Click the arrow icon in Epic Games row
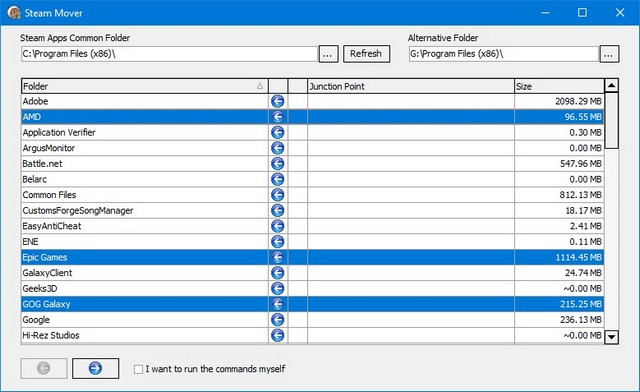The width and height of the screenshot is (640, 392). click(278, 257)
